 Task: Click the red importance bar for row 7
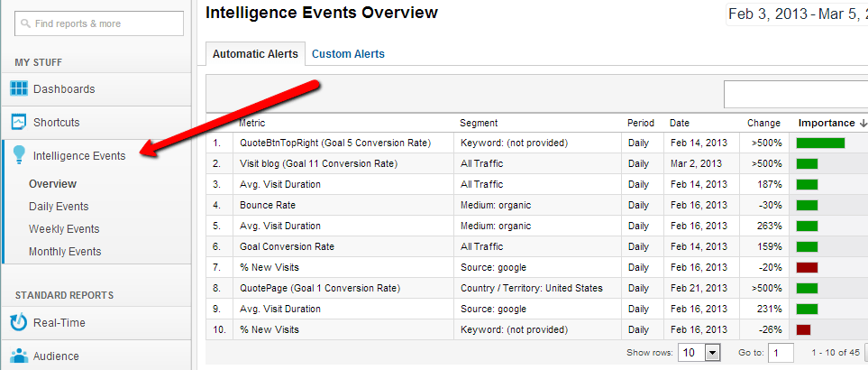click(x=807, y=267)
